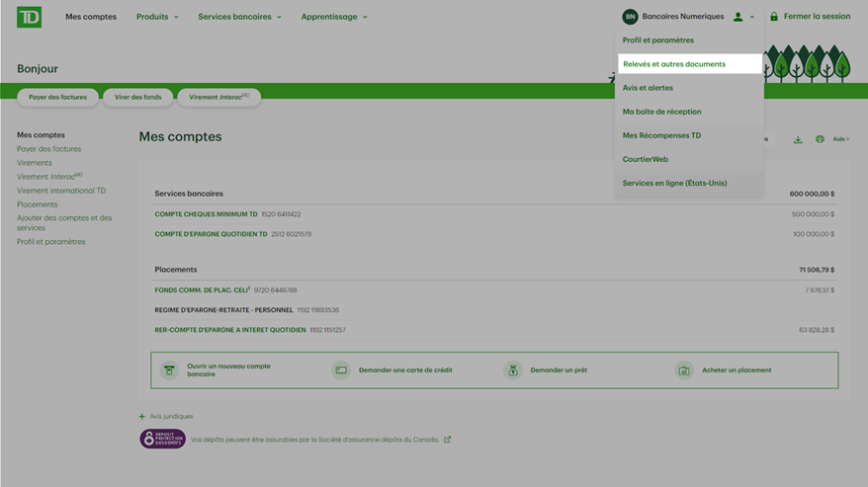Open Virement Interac sidebar link
The height and width of the screenshot is (487, 868).
[49, 177]
